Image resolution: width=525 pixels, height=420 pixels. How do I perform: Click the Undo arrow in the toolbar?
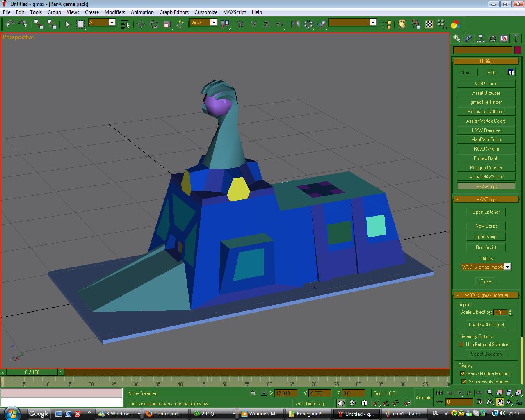(10, 24)
